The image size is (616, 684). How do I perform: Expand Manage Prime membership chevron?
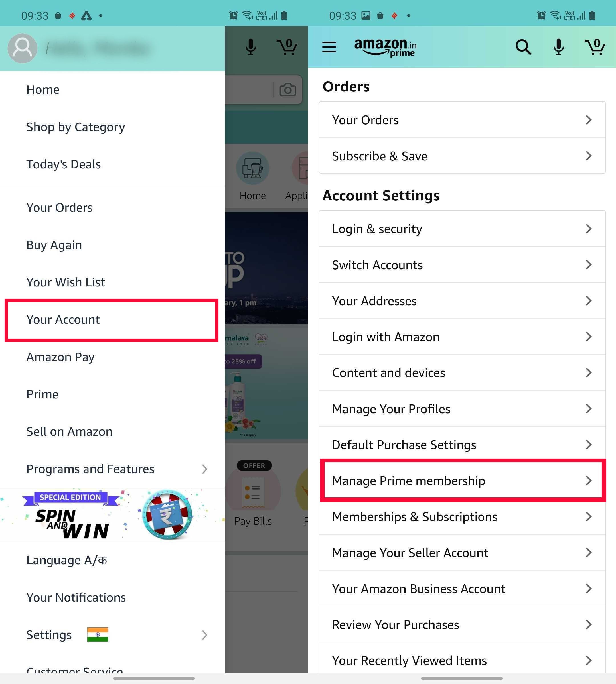[589, 480]
